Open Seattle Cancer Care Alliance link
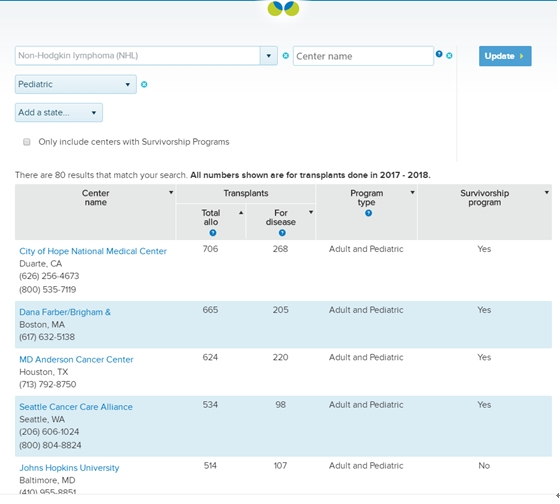560x504 pixels. pyautogui.click(x=76, y=407)
